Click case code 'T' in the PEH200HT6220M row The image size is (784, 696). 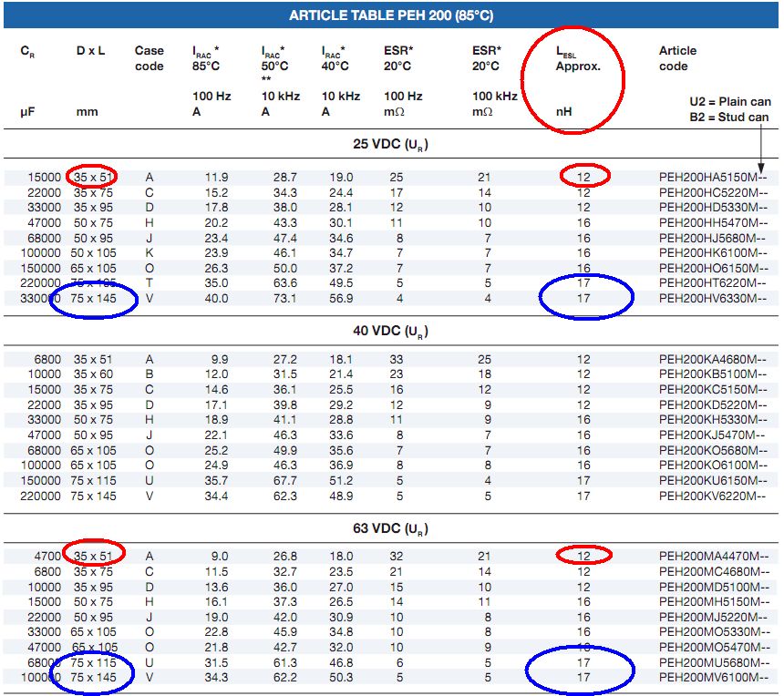click(x=149, y=282)
